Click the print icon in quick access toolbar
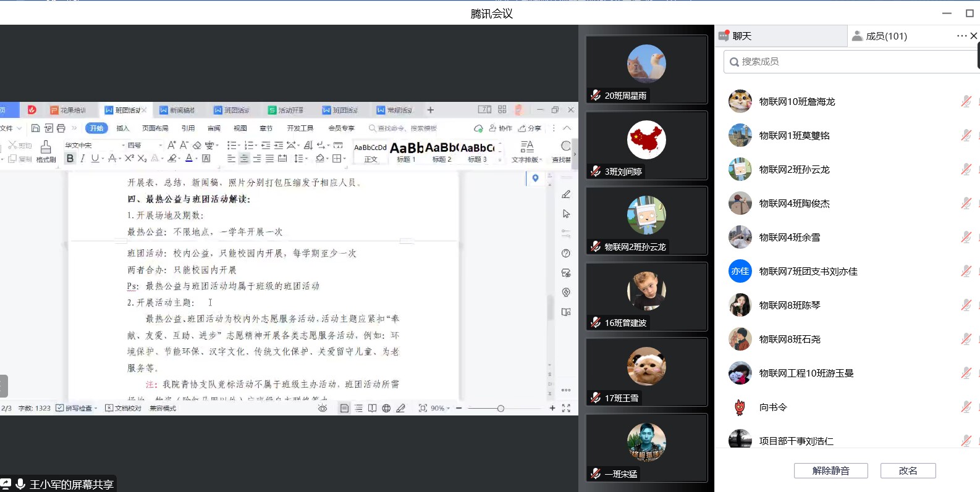The image size is (980, 492). coord(61,128)
